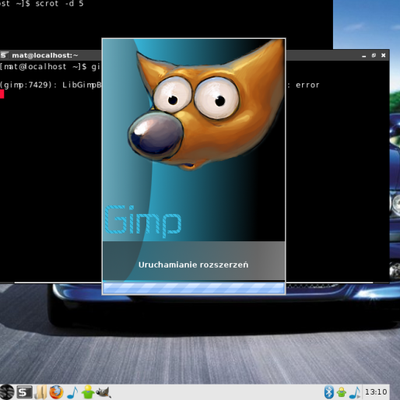Click the 'Uruchamianie rozszerzeń' status text
The image size is (400, 400).
193,265
